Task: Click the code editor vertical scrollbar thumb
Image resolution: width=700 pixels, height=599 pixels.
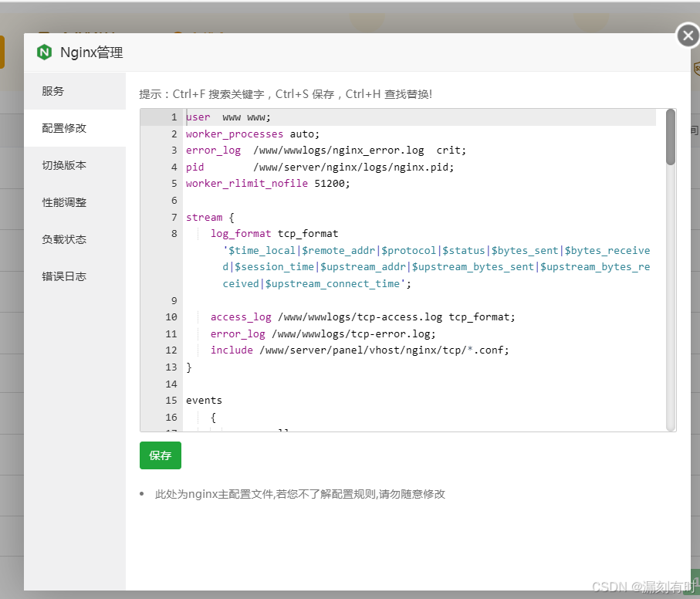Action: coord(670,137)
